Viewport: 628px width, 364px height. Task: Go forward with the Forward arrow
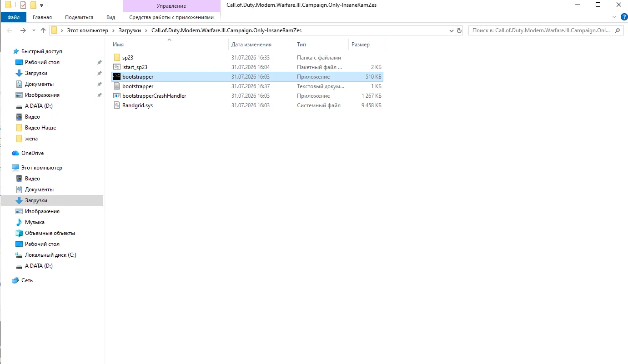[23, 30]
